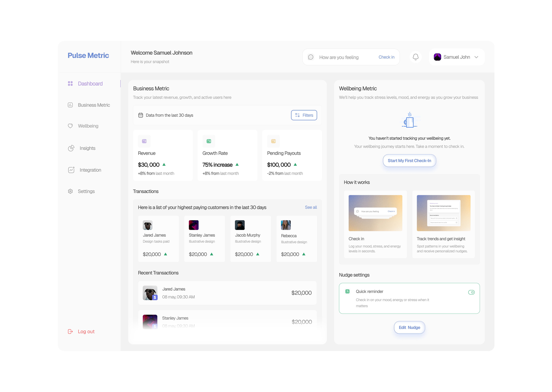Click the notification bell icon

(415, 57)
